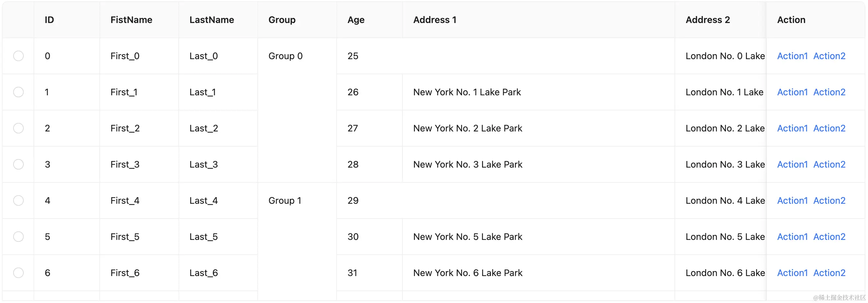
Task: Select the radio button for row 1
Action: [x=18, y=92]
